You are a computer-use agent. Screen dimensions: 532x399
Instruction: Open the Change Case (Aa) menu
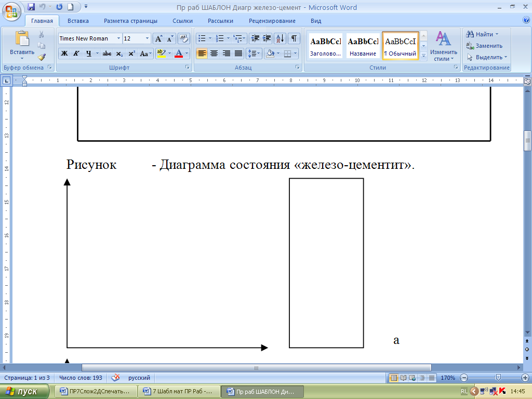click(x=145, y=54)
